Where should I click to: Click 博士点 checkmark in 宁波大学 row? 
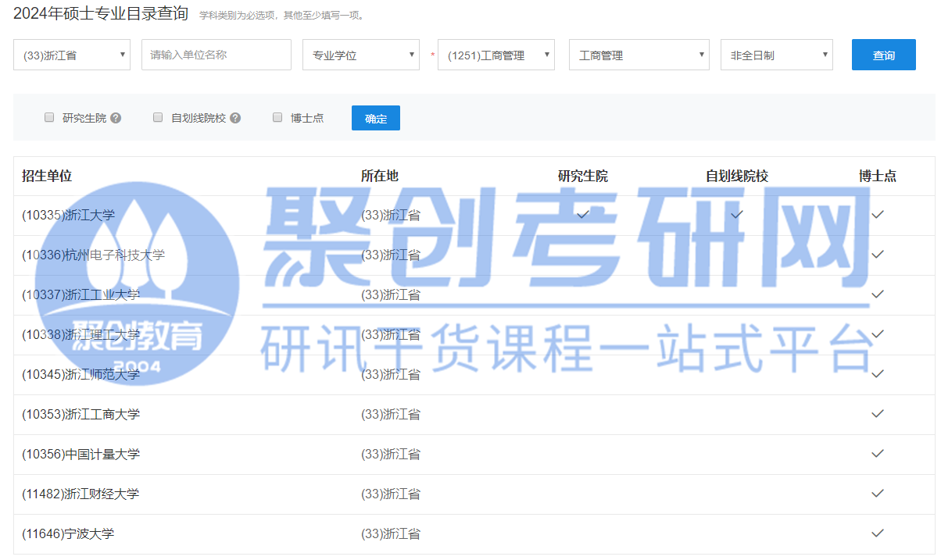tap(878, 533)
